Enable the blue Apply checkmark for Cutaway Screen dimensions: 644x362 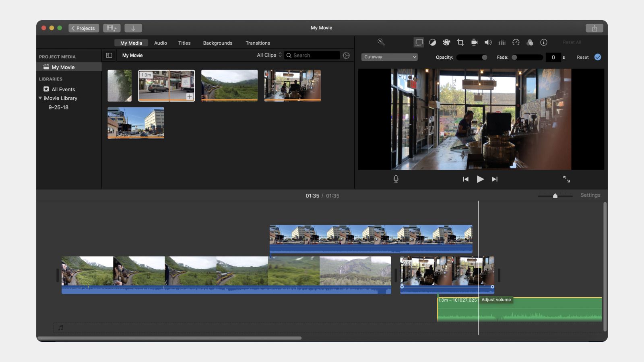tap(597, 57)
